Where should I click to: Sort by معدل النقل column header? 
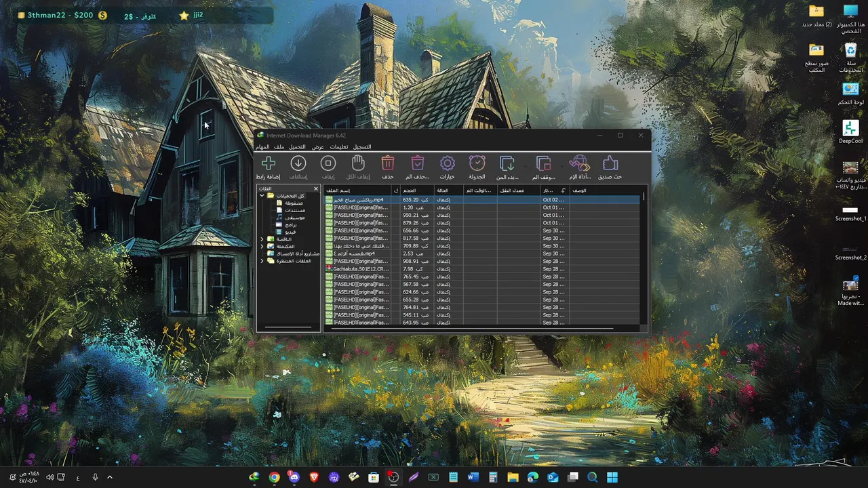click(519, 190)
